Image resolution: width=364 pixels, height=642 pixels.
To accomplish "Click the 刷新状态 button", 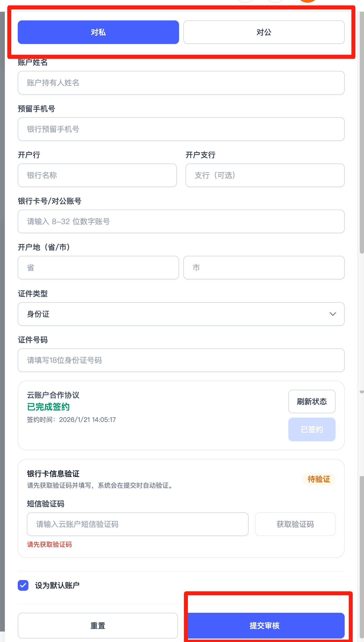I will point(312,402).
